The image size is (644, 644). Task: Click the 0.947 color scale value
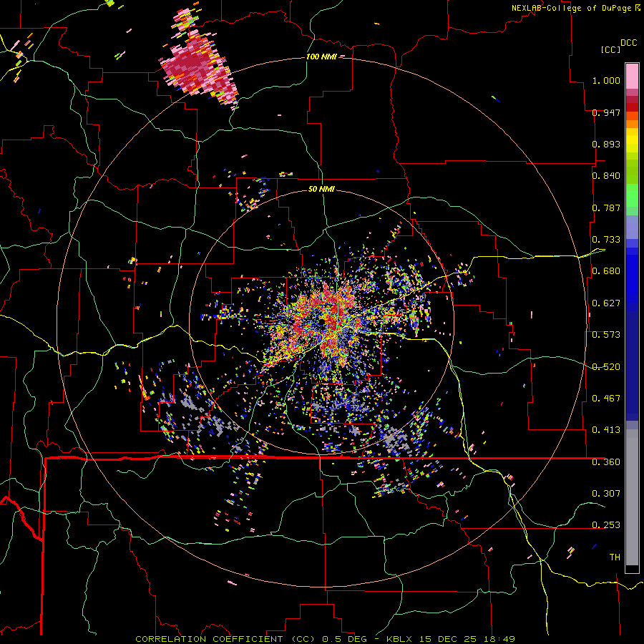(606, 112)
